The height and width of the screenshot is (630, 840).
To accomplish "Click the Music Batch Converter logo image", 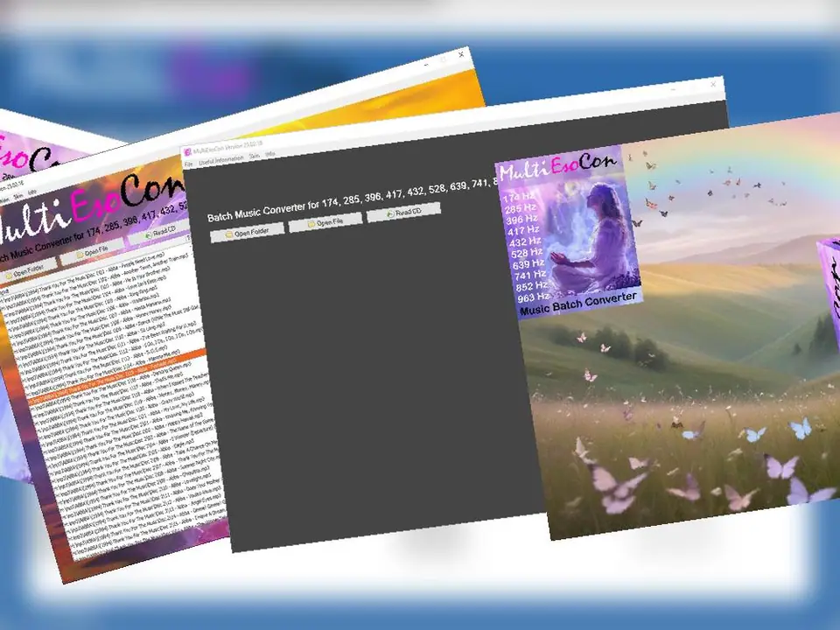I will 569,232.
